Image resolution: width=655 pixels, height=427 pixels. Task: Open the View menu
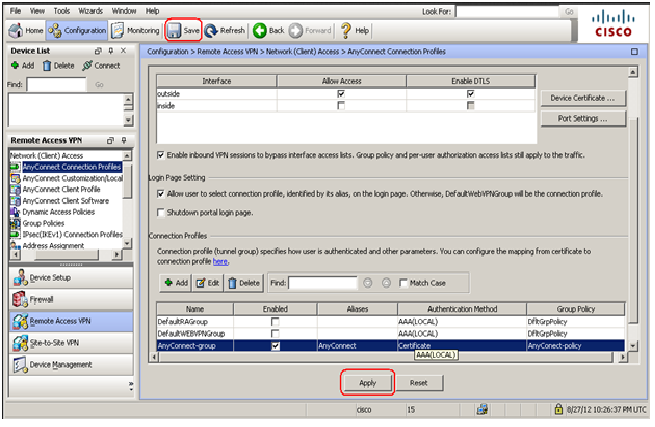[37, 11]
